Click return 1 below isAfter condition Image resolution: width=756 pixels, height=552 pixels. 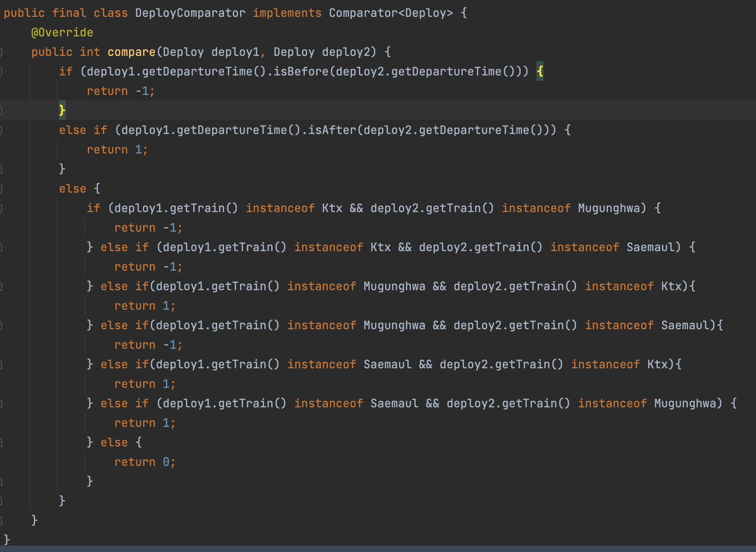click(x=117, y=150)
